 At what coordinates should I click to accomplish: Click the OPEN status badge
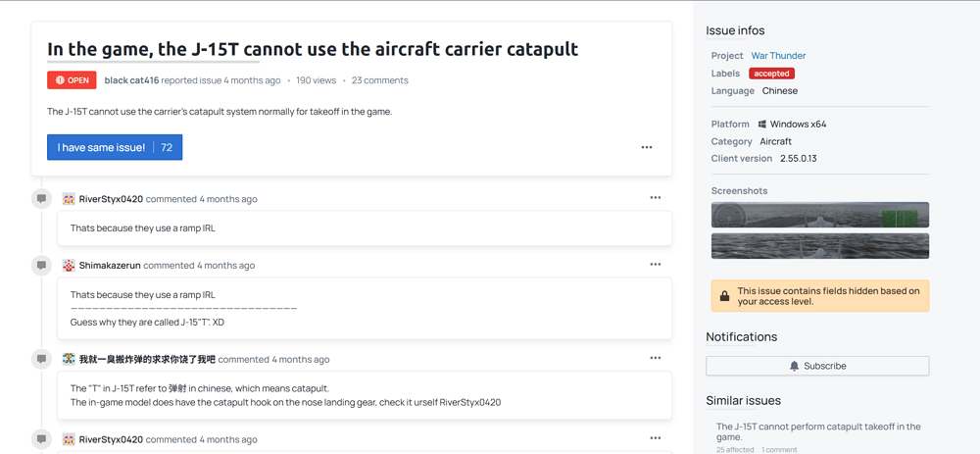click(72, 80)
